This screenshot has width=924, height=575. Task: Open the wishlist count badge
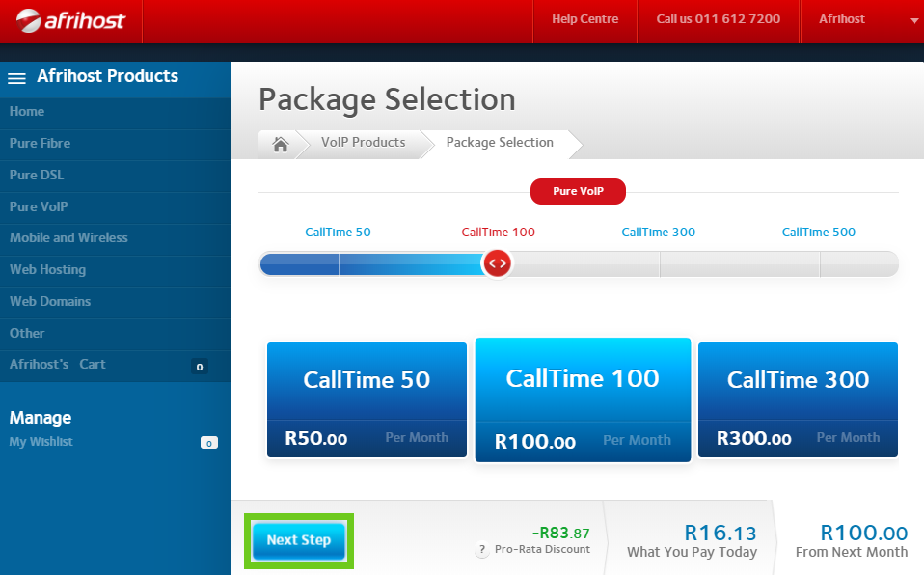click(208, 443)
